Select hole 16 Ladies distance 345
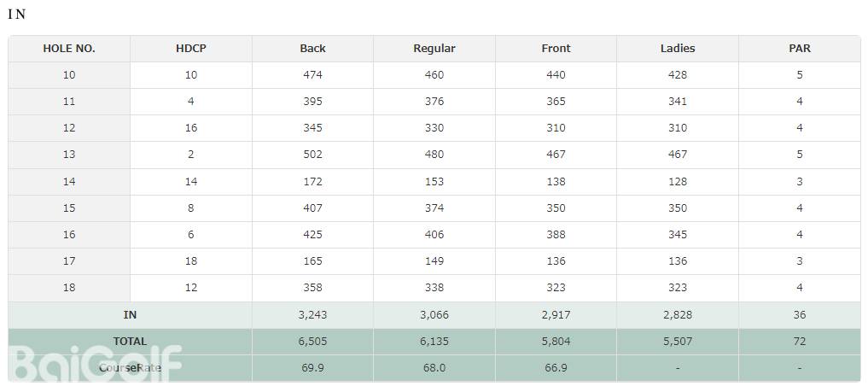 [x=678, y=234]
